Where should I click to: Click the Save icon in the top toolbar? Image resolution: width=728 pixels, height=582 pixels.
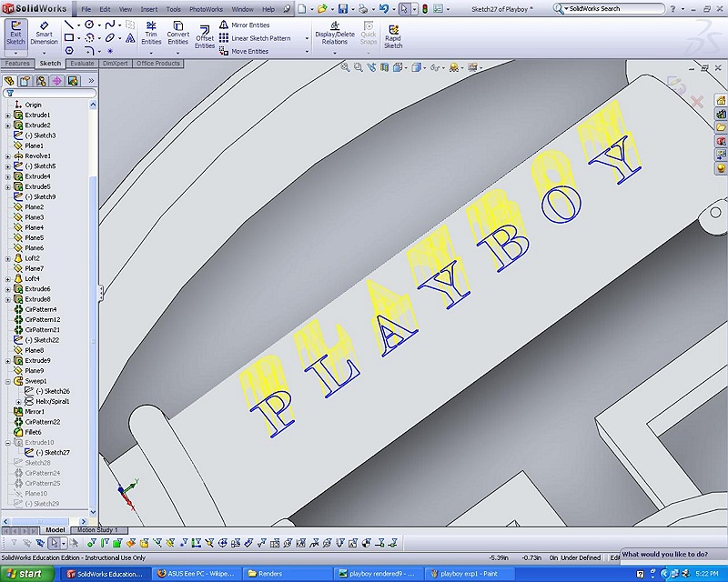coord(343,8)
